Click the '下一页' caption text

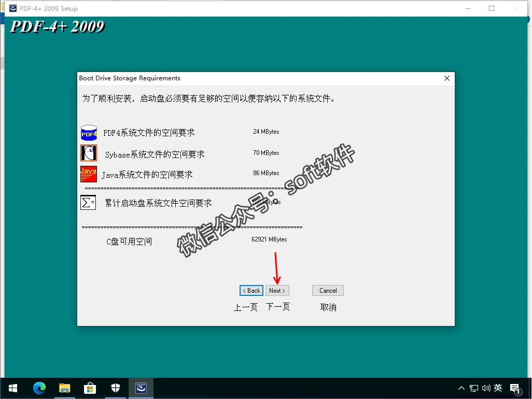(277, 307)
